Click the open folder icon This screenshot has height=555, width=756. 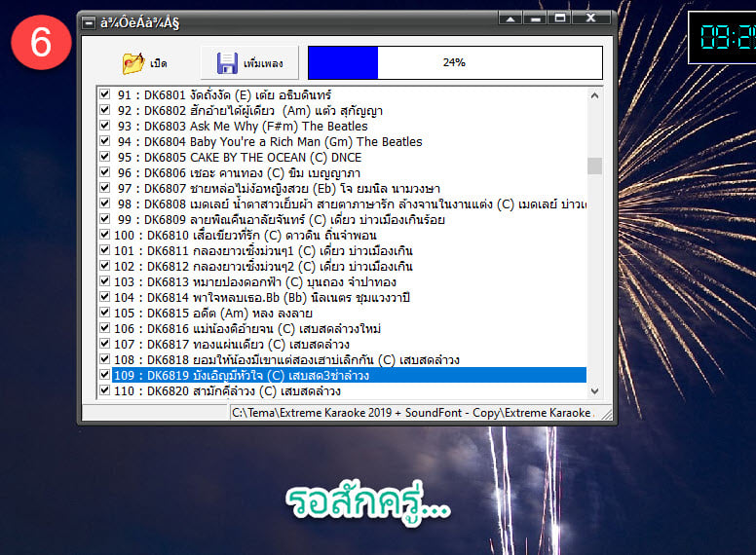click(133, 63)
